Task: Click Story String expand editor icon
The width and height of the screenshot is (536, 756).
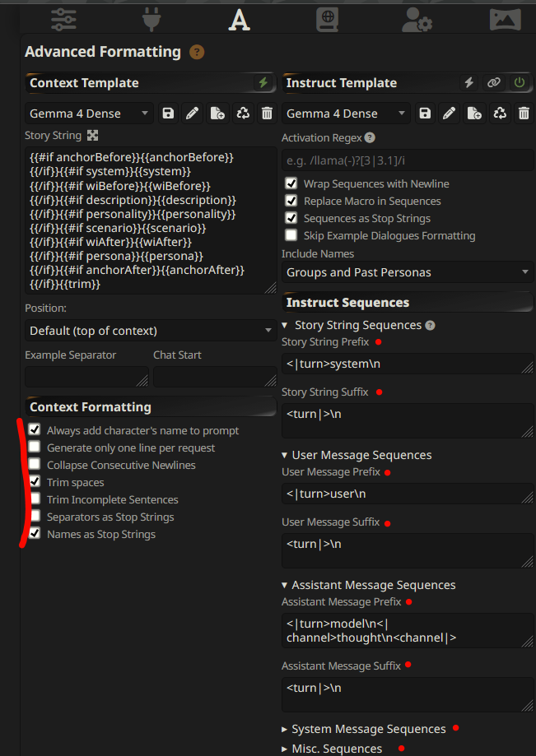Action: pyautogui.click(x=93, y=136)
